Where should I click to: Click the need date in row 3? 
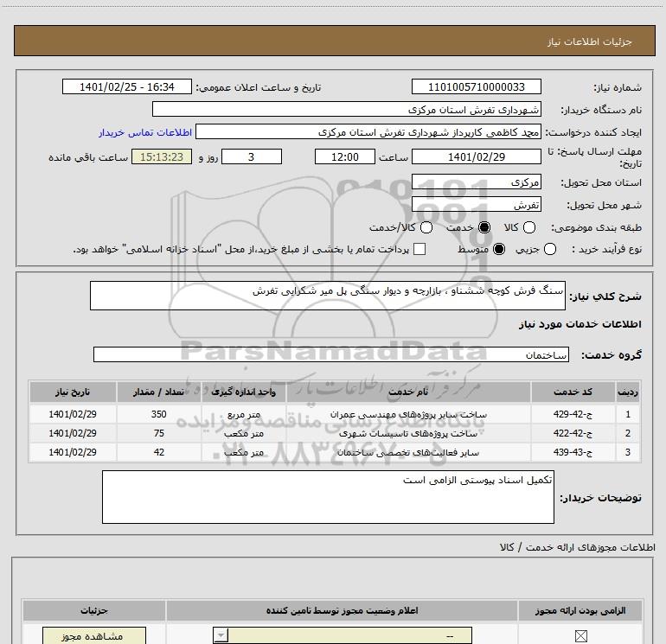(x=73, y=453)
